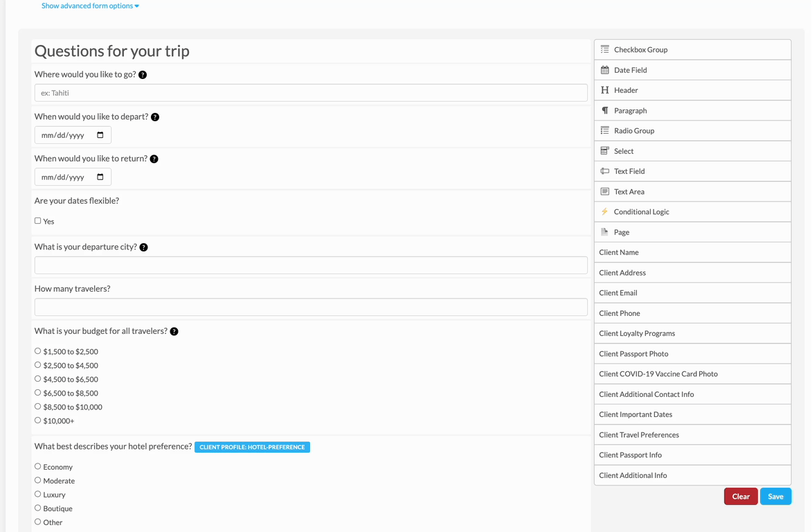Open calendar picker in return date field
Screen dimensions: 812x532
click(x=100, y=177)
